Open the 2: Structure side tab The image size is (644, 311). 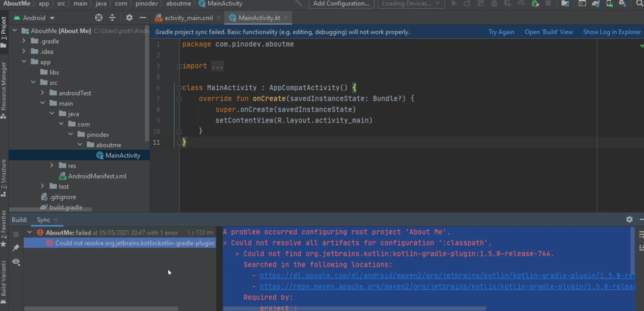(x=4, y=178)
